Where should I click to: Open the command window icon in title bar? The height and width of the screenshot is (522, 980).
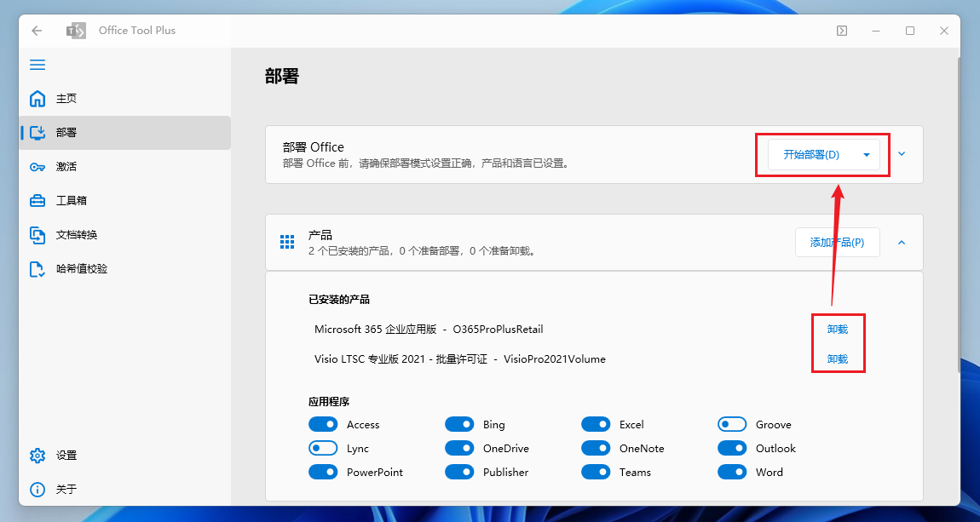click(x=842, y=31)
